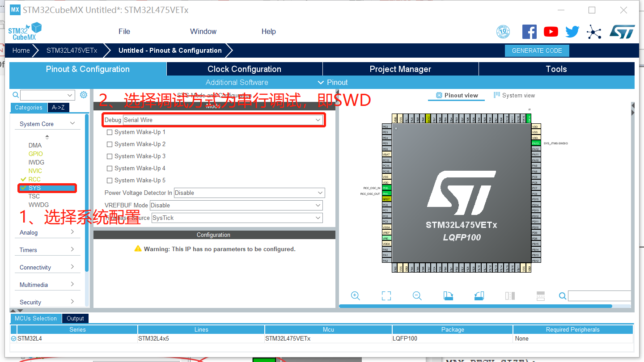644x362 pixels.
Task: Expand the Connectivity category
Action: [x=48, y=267]
